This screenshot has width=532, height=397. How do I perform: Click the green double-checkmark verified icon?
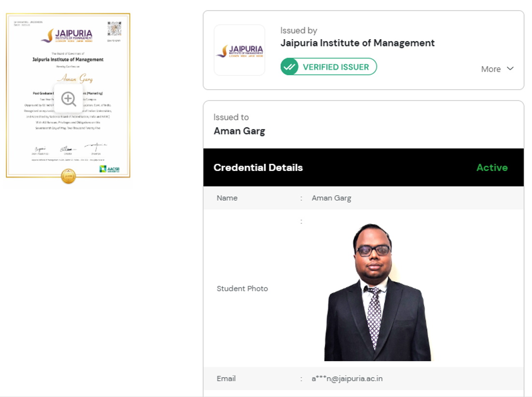(x=290, y=67)
